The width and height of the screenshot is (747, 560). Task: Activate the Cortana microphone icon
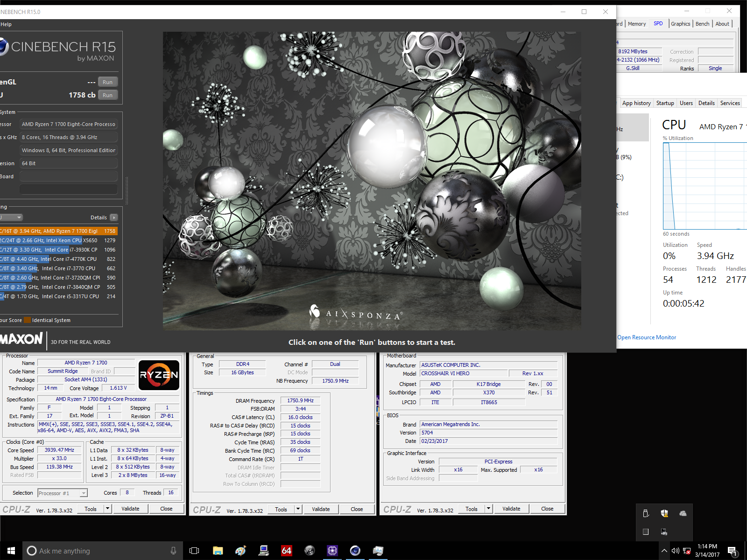coord(174,551)
